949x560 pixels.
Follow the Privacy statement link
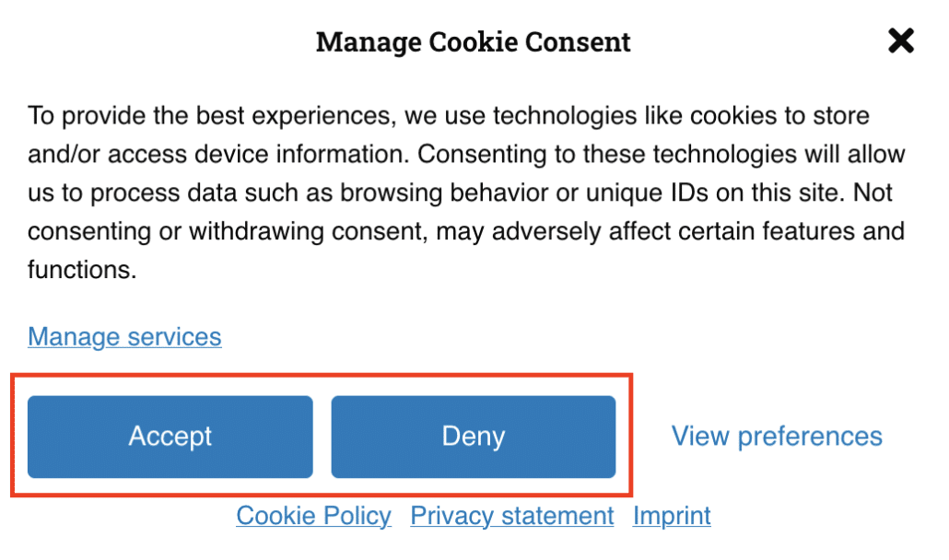click(512, 516)
